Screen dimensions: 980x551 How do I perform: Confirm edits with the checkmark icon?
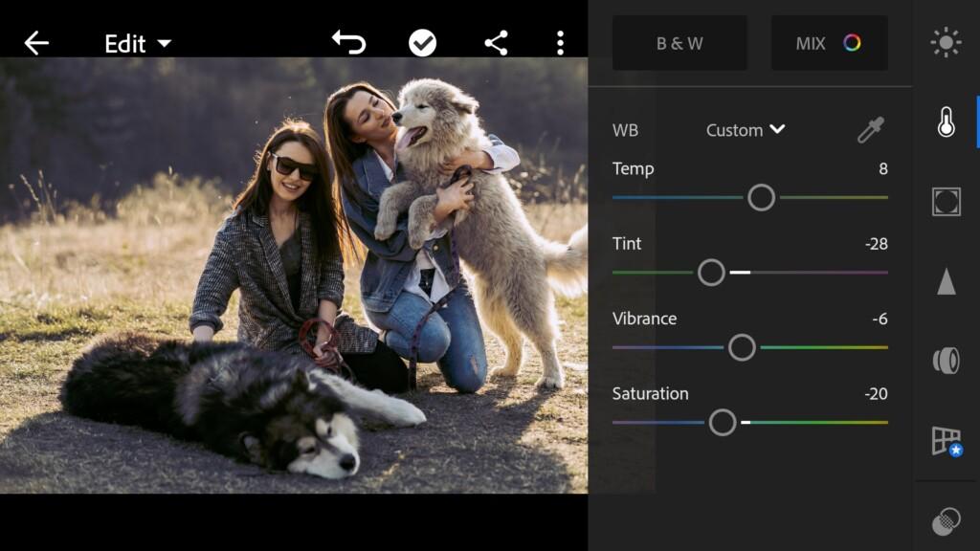pos(422,43)
